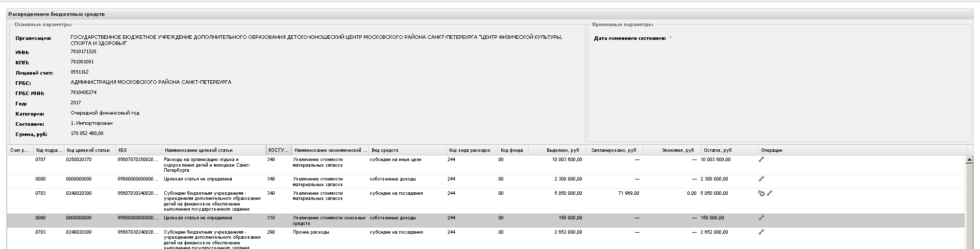The height and width of the screenshot is (249, 980).
Task: Click allocated amount '150 000,00' under Выделено
Action: pyautogui.click(x=570, y=218)
